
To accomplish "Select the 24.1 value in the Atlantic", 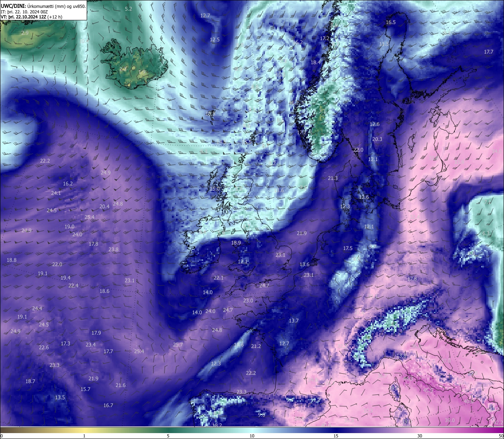I will coord(56,193).
